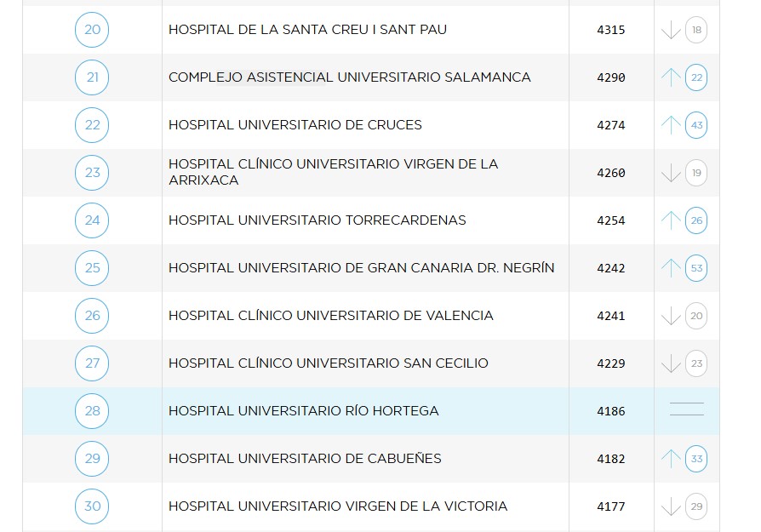Image resolution: width=761 pixels, height=532 pixels.
Task: Click score 4260 for Virgen de la Arrixaca
Action: (x=610, y=173)
